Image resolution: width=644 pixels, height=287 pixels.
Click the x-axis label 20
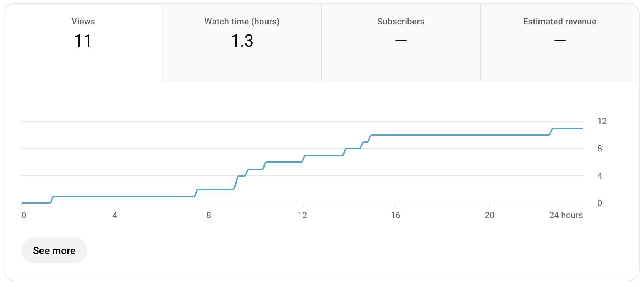tap(489, 215)
